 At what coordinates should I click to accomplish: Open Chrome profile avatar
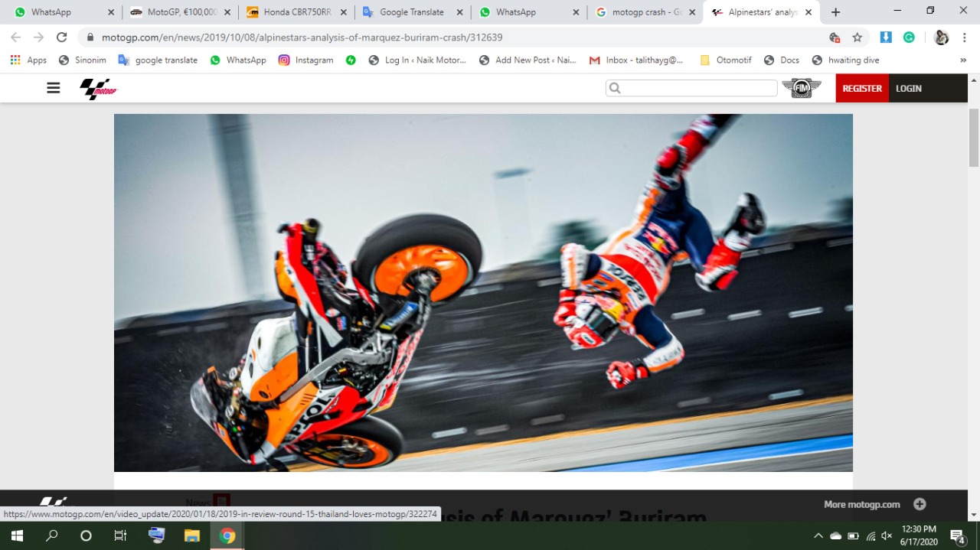941,37
